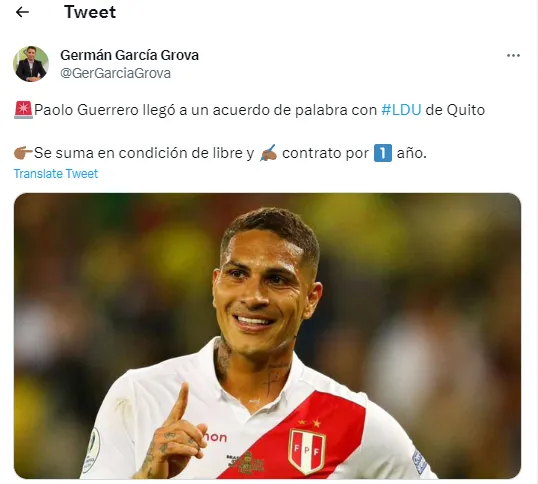Click the tweet text mentioning Paolo Guerrero

tap(249, 110)
